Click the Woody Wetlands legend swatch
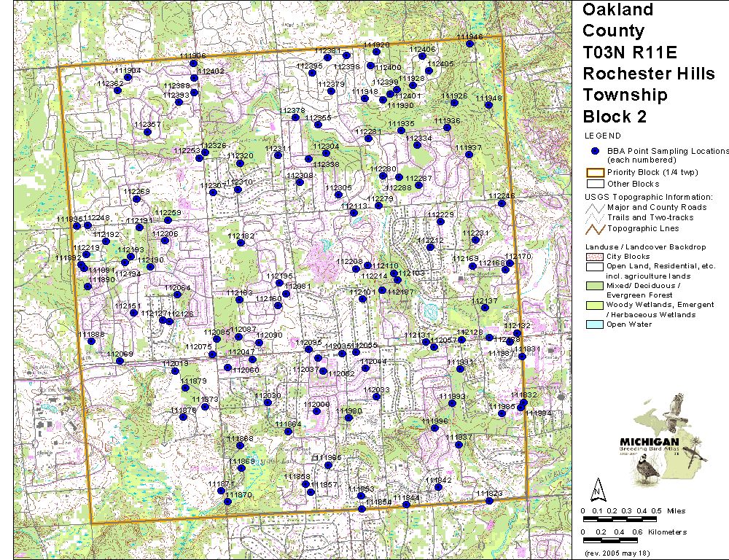Viewport: 729px width, 560px height. pos(595,305)
